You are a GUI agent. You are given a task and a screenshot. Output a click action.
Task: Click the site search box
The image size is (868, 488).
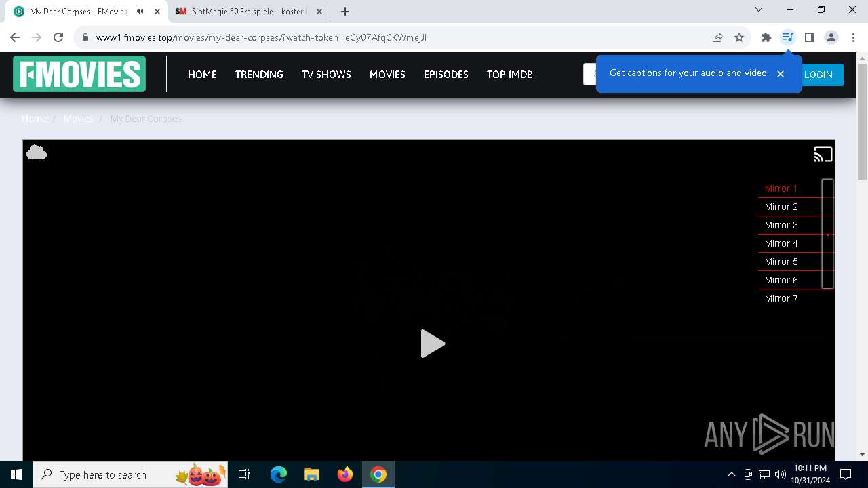pyautogui.click(x=589, y=75)
